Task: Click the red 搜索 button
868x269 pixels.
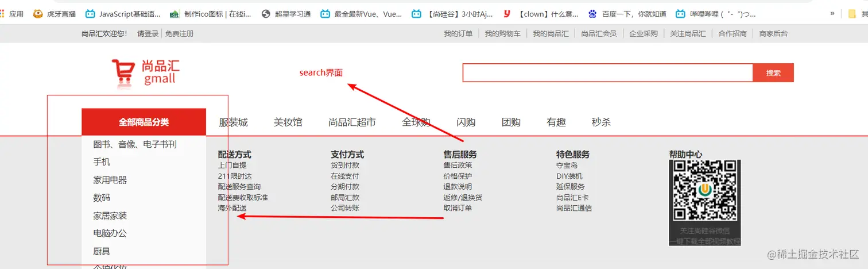Action: point(773,73)
